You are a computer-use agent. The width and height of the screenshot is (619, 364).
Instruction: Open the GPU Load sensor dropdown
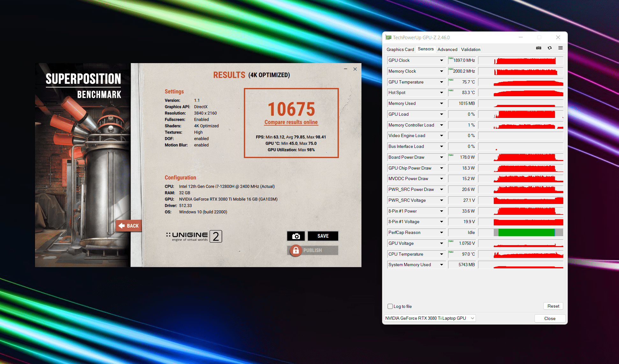[x=441, y=114]
